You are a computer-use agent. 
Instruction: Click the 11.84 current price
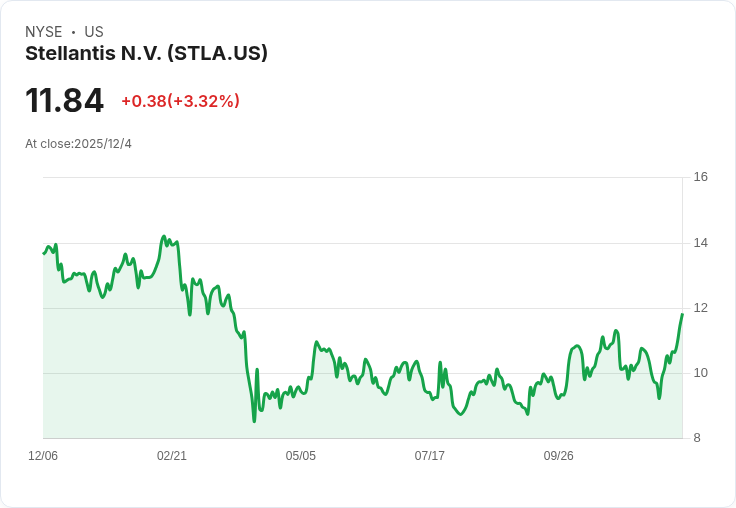point(64,100)
